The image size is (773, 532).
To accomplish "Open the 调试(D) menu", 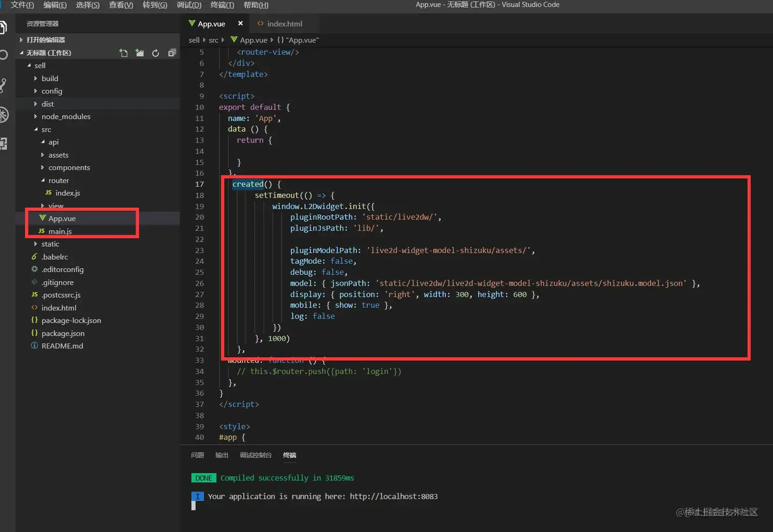I will pyautogui.click(x=189, y=5).
